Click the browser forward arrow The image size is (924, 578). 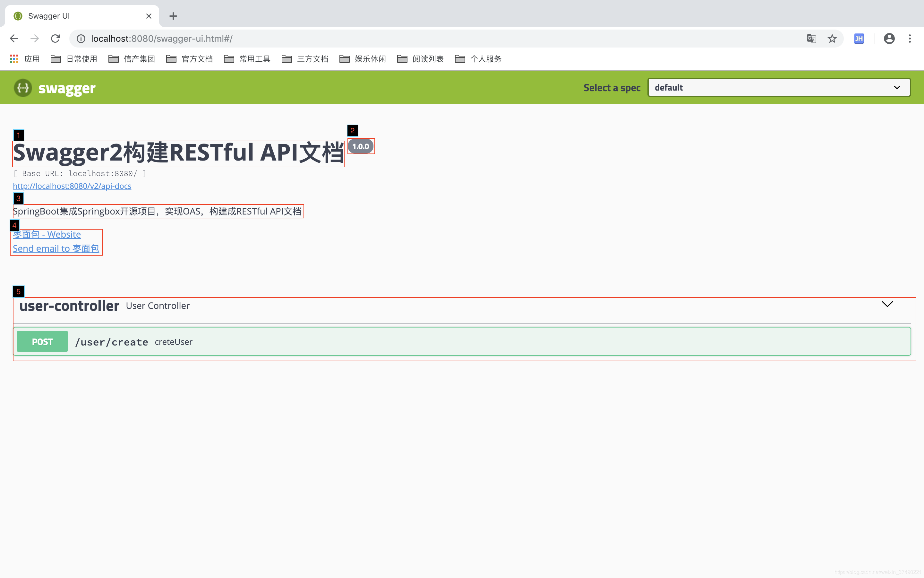(x=35, y=39)
